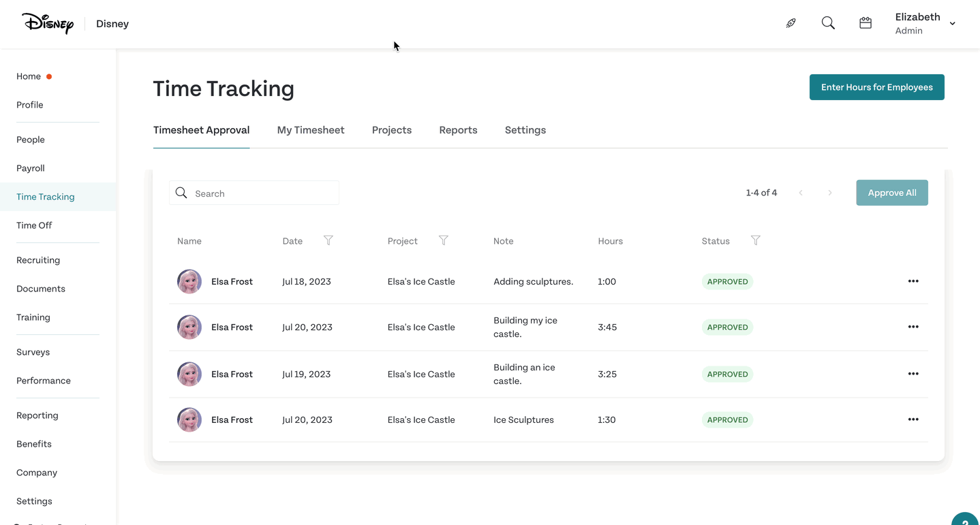Click the 'Building my ice castle.' note
Image resolution: width=980 pixels, height=525 pixels.
click(x=525, y=327)
